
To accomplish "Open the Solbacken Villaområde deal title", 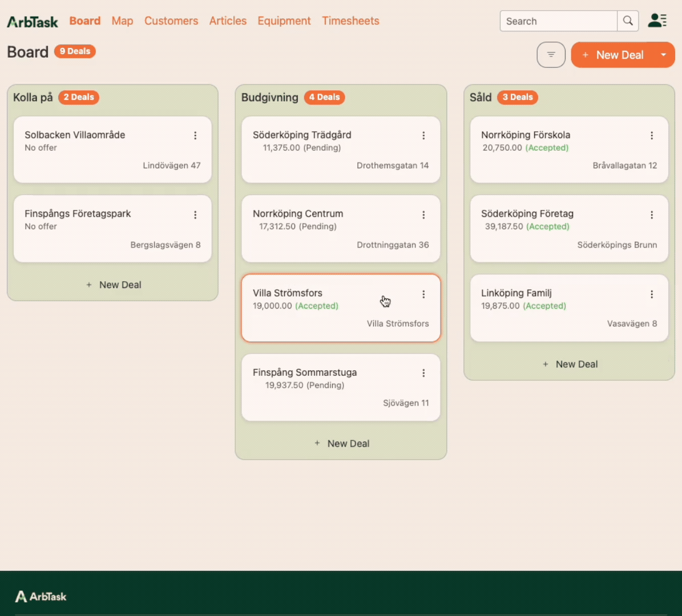I will point(75,135).
